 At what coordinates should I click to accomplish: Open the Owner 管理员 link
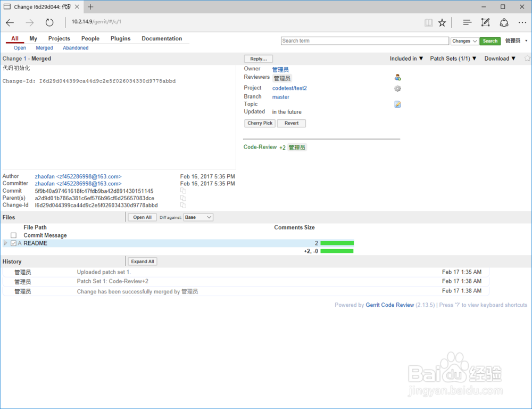[280, 69]
